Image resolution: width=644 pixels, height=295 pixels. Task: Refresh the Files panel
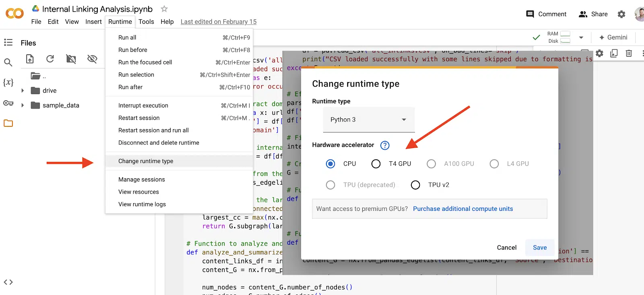click(x=50, y=59)
